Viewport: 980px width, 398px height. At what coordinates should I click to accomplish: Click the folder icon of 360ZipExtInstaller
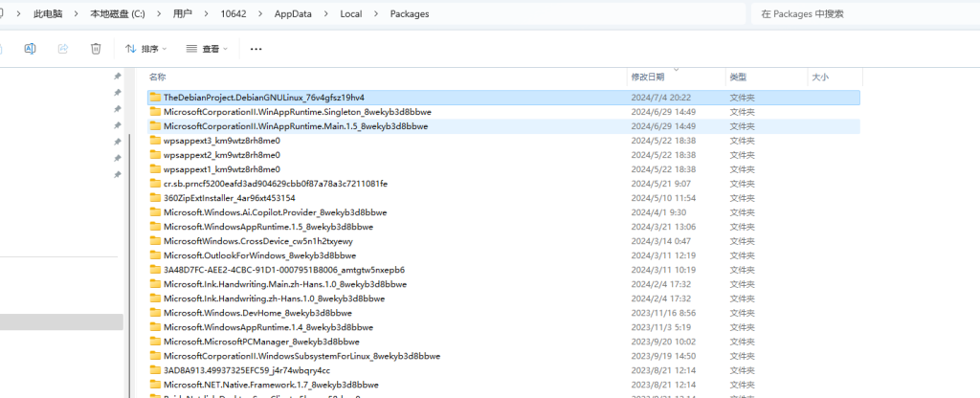[155, 198]
